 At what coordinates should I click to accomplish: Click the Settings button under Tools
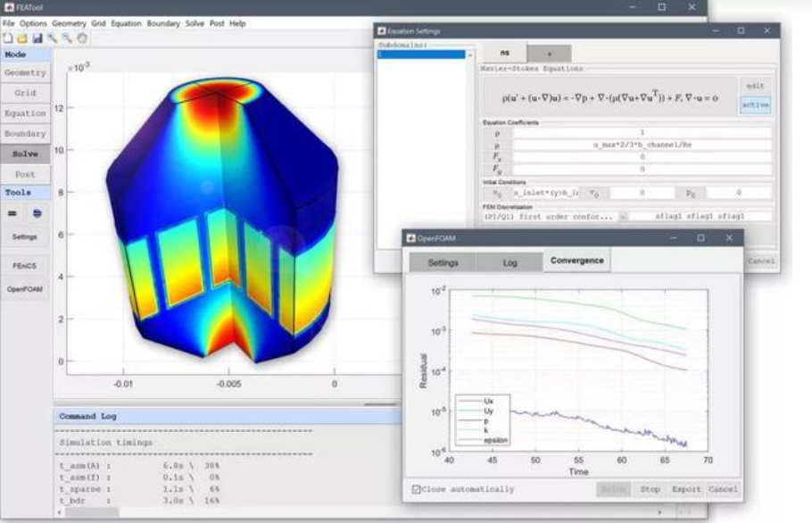[25, 237]
